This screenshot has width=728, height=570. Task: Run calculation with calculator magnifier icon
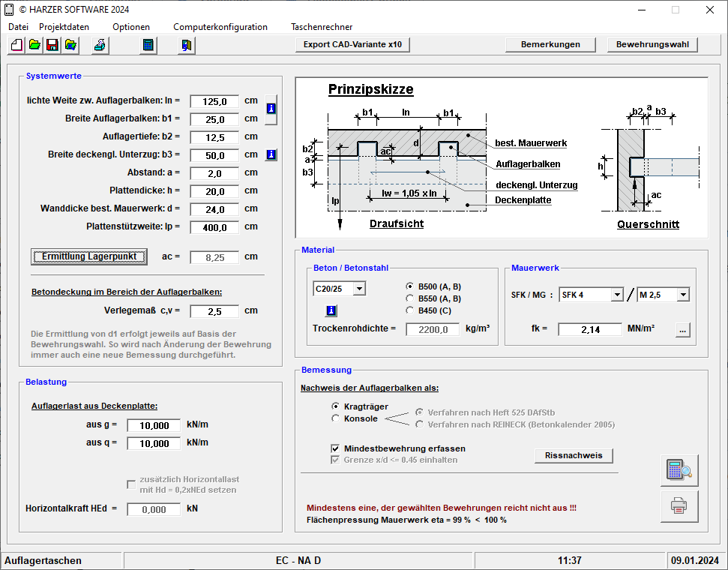(x=679, y=471)
